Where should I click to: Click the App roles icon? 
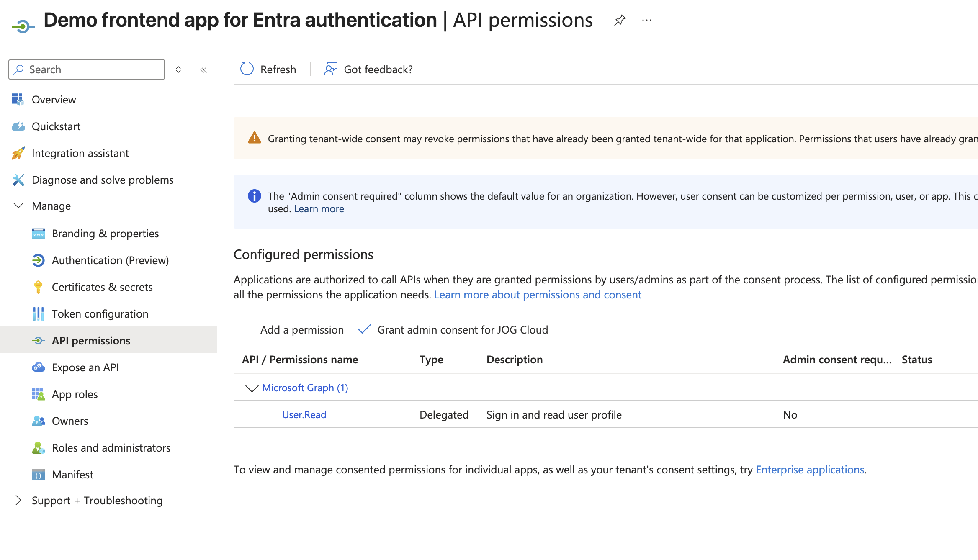tap(38, 394)
